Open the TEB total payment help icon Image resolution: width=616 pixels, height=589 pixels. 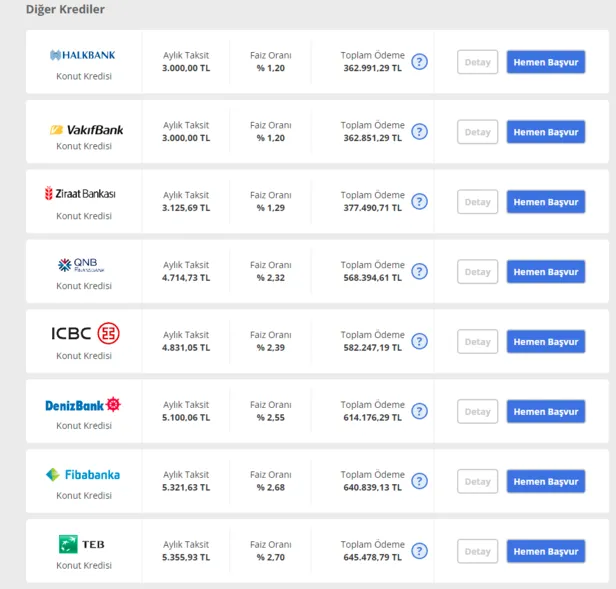coord(419,551)
